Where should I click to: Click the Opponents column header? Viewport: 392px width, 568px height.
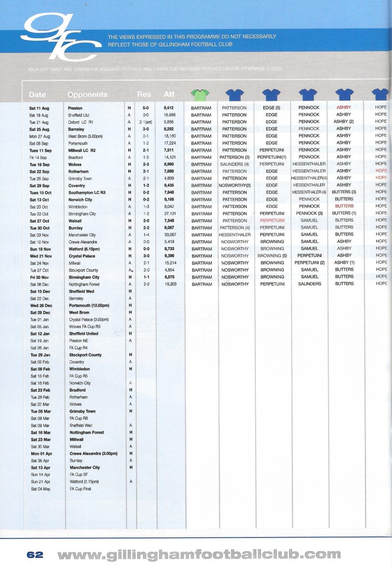click(x=88, y=95)
